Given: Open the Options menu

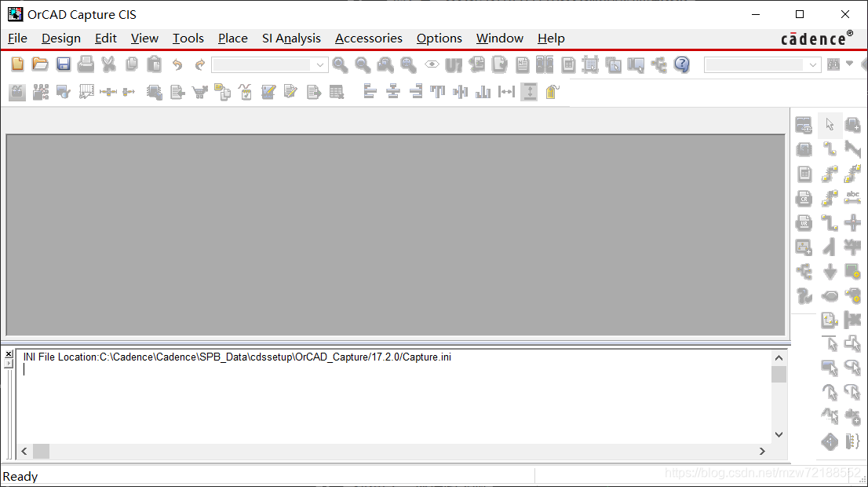Looking at the screenshot, I should coord(439,38).
